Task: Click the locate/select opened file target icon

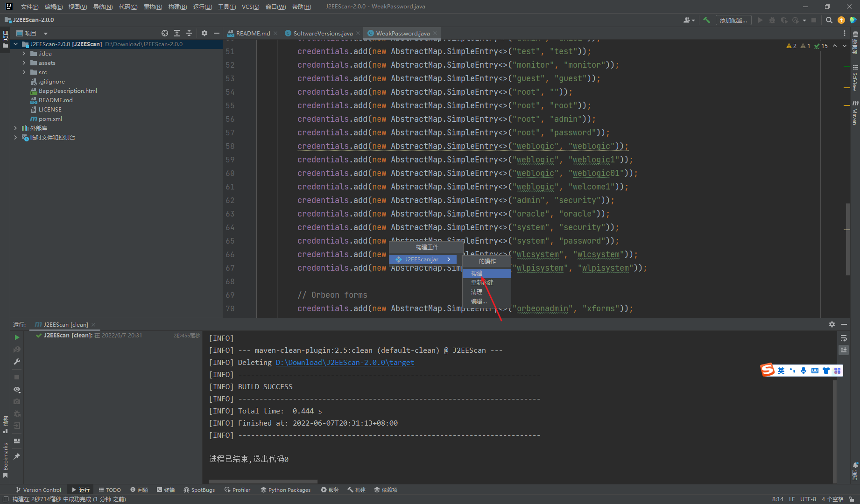Action: (x=165, y=33)
